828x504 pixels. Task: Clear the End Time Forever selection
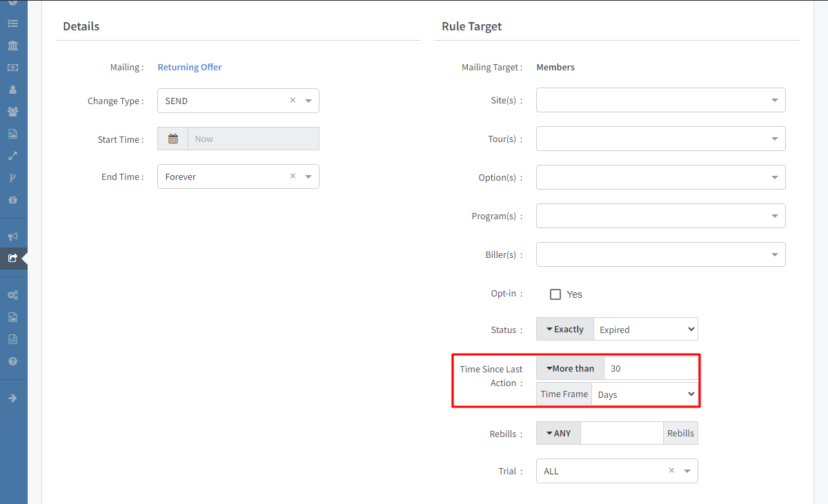tap(293, 177)
